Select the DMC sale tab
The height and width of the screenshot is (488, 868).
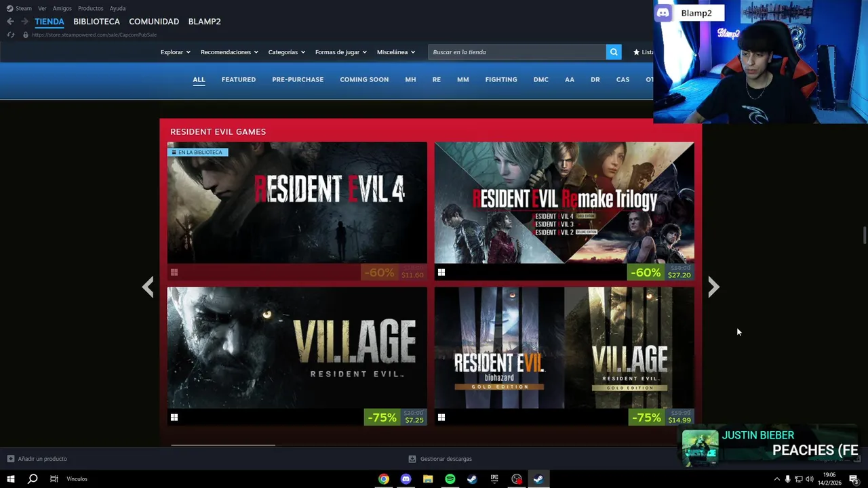pos(541,79)
